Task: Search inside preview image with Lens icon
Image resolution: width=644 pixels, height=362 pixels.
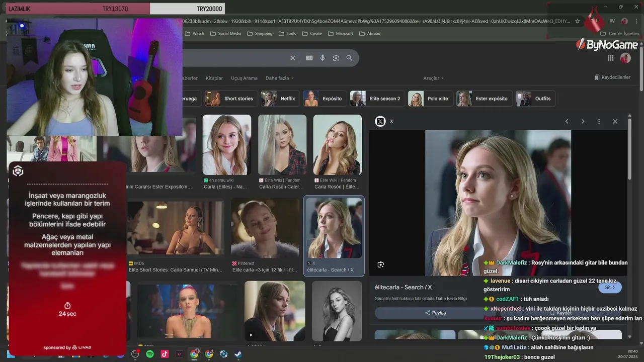Action: (x=381, y=264)
